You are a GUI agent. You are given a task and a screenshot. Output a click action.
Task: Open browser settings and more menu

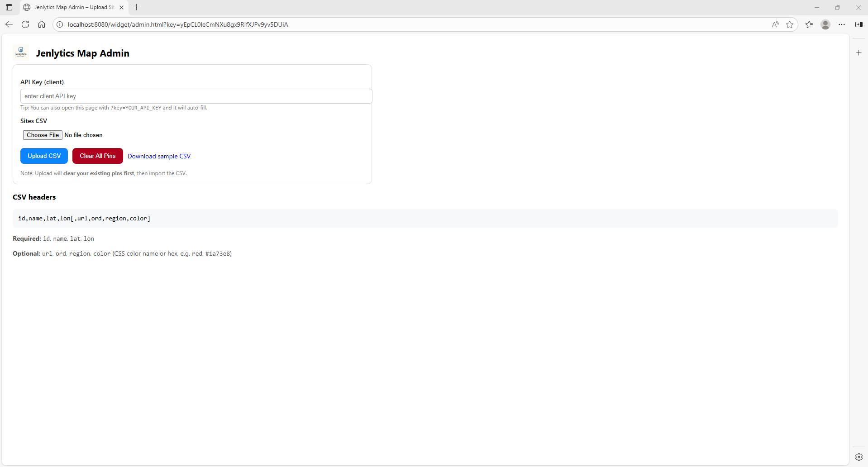[842, 24]
